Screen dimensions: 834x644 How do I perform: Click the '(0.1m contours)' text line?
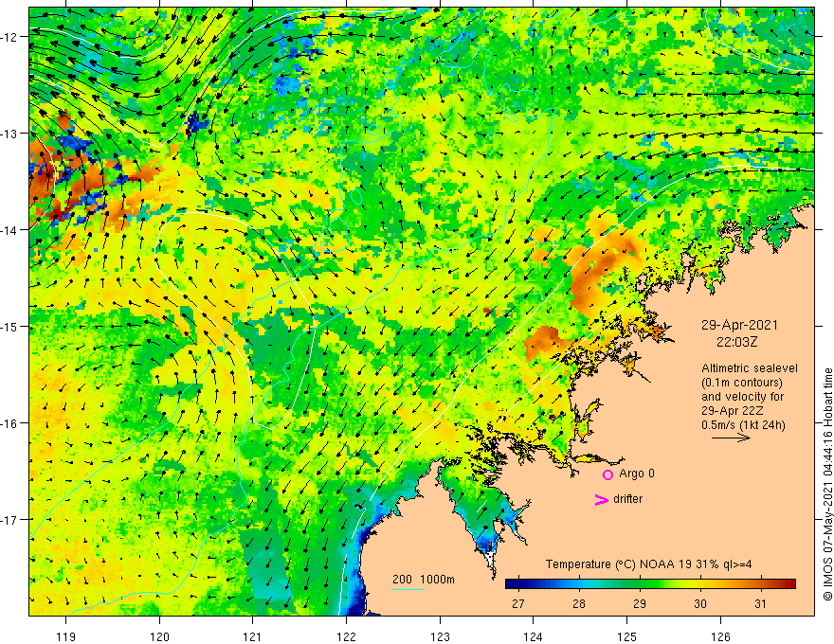[742, 383]
